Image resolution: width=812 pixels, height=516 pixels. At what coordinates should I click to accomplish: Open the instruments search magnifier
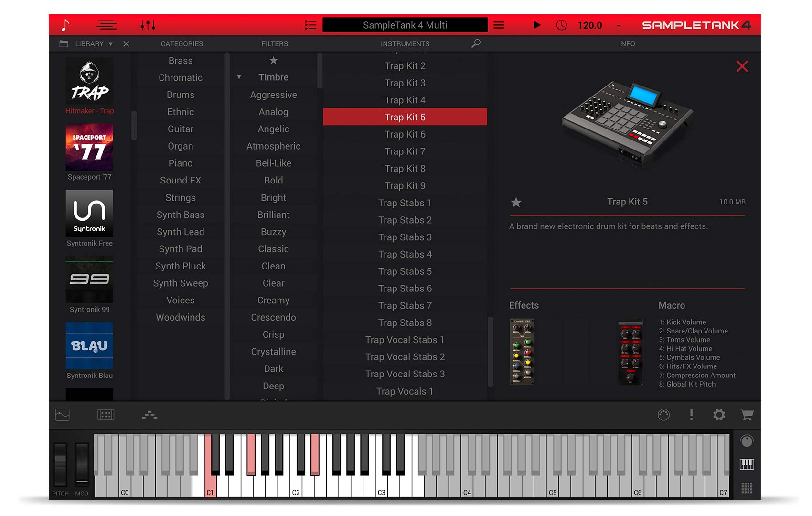tap(475, 43)
